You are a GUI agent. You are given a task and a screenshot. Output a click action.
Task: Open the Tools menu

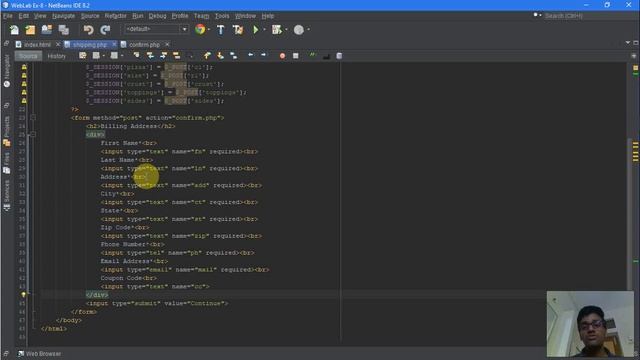click(x=222, y=16)
